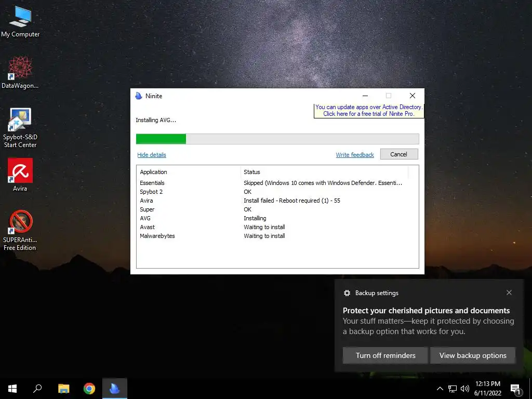Select the Essentials row

[277, 183]
